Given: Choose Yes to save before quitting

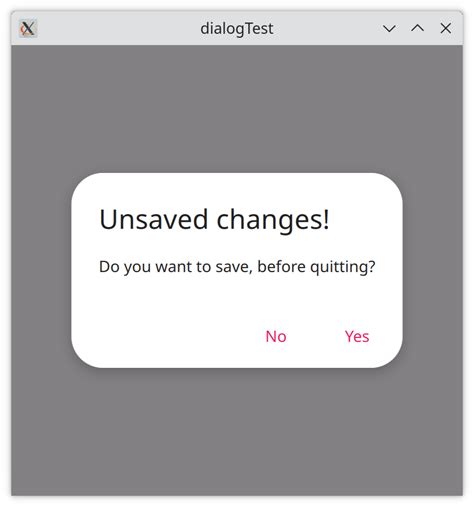Looking at the screenshot, I should (x=357, y=336).
